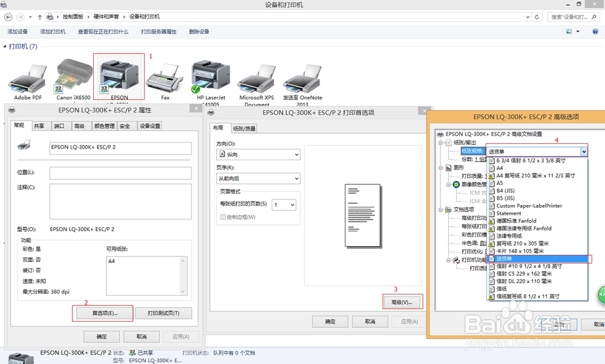Open the page order (页序) dropdown

click(x=258, y=178)
